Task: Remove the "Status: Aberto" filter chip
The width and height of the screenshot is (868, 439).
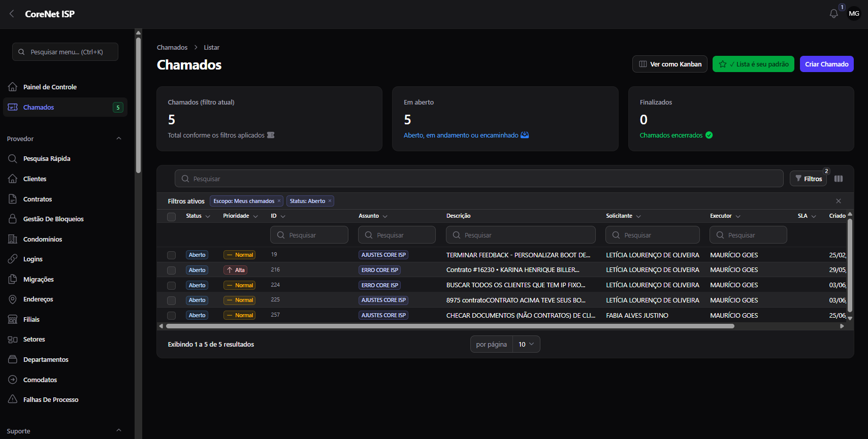Action: coord(330,201)
